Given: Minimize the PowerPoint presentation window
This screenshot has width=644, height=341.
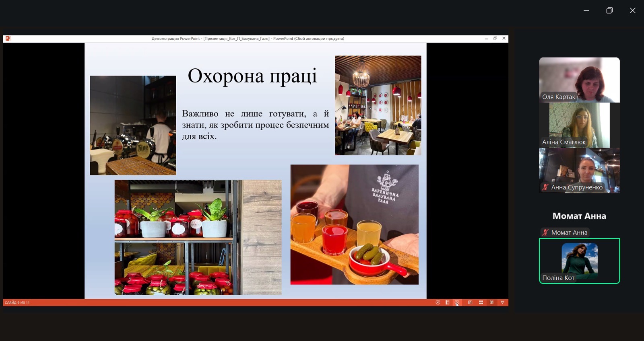Looking at the screenshot, I should click(486, 39).
